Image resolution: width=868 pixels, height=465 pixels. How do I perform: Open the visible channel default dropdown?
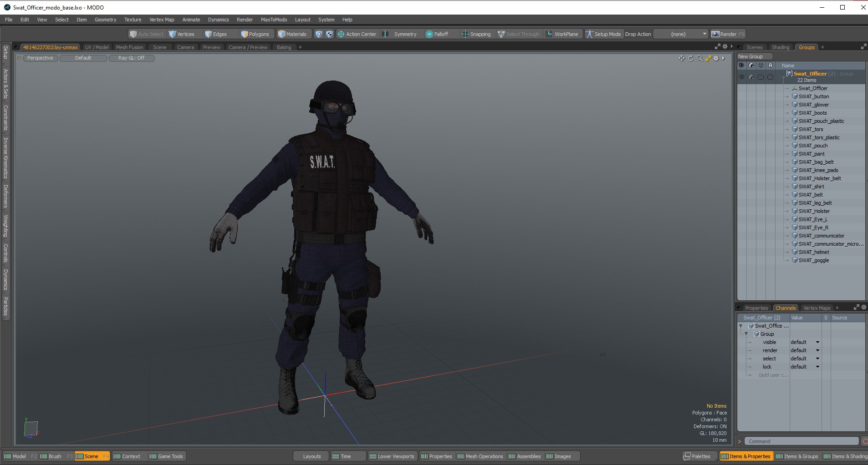805,342
